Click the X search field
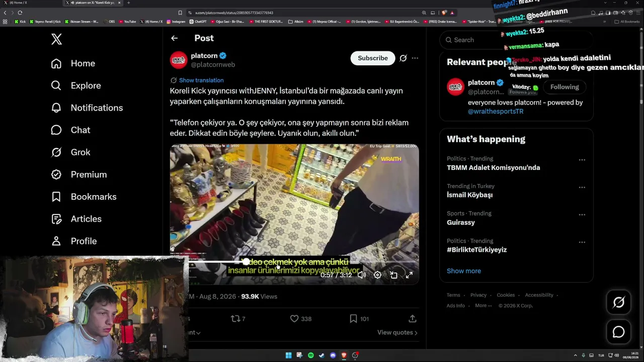The image size is (644, 362). [x=516, y=40]
